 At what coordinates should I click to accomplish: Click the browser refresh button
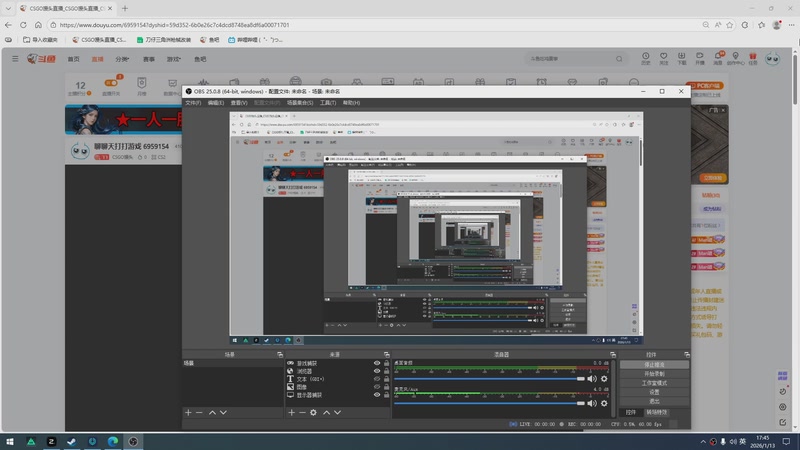[x=23, y=24]
